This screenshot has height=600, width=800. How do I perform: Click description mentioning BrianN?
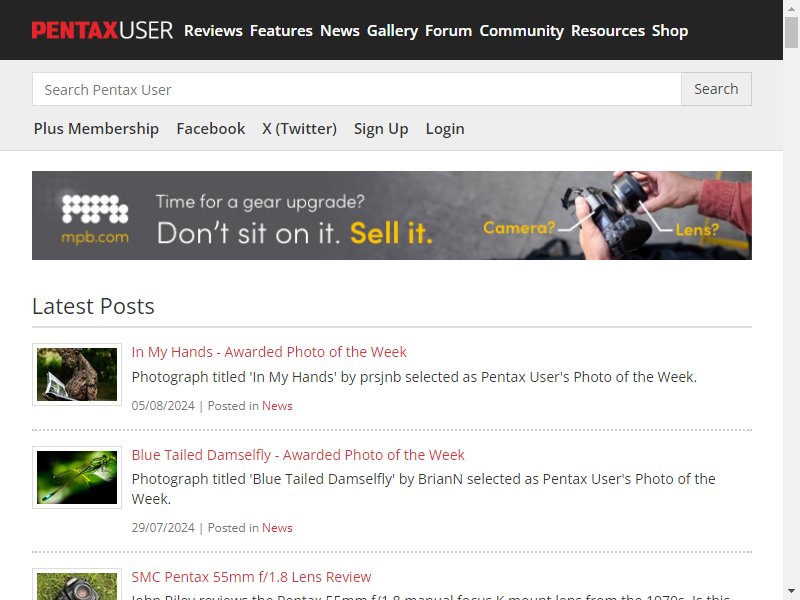point(423,489)
